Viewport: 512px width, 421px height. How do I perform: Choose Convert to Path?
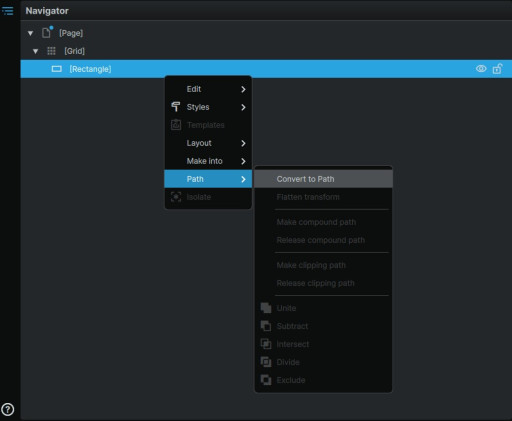[323, 179]
